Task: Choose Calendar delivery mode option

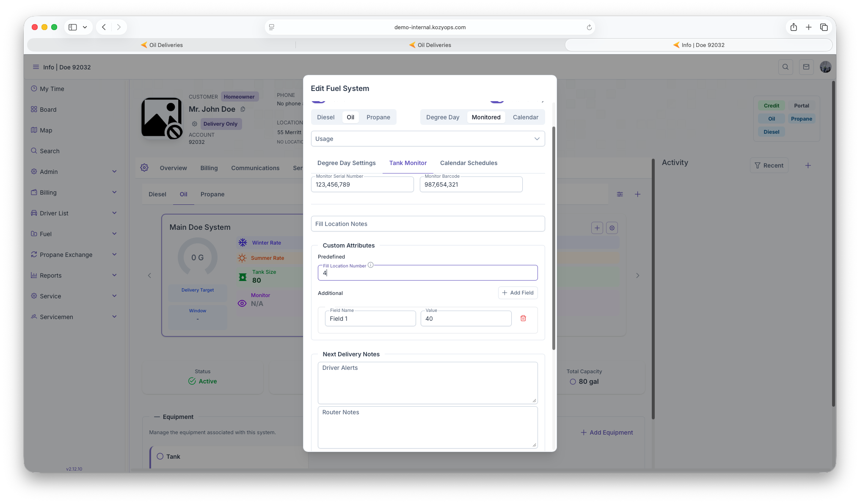Action: point(525,117)
